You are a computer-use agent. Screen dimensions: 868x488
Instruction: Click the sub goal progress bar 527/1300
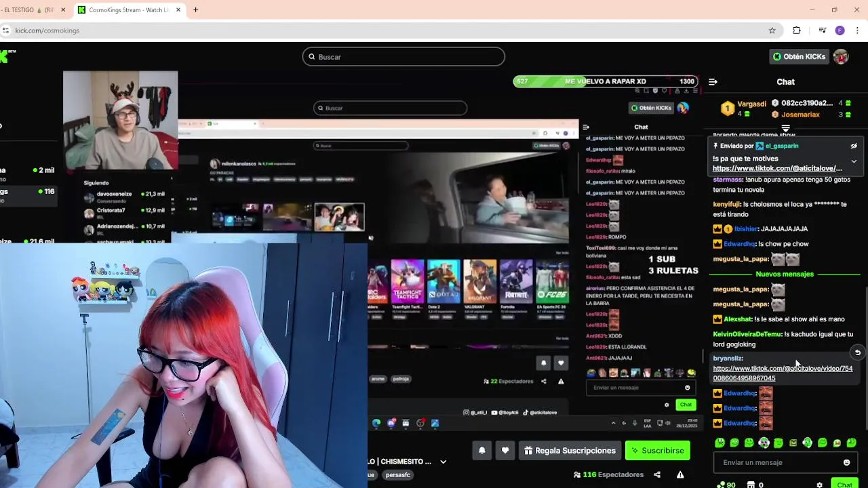point(605,81)
